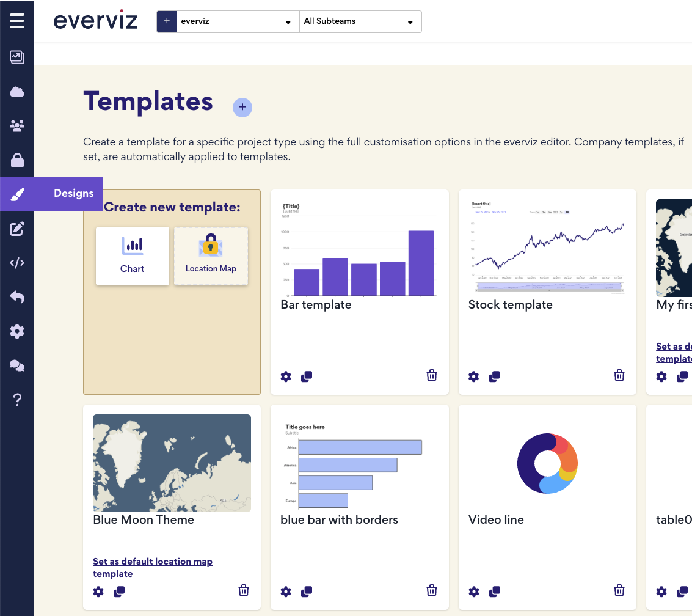The width and height of the screenshot is (692, 616).
Task: Open Blue Moon Theme map thumbnail
Action: tap(172, 463)
